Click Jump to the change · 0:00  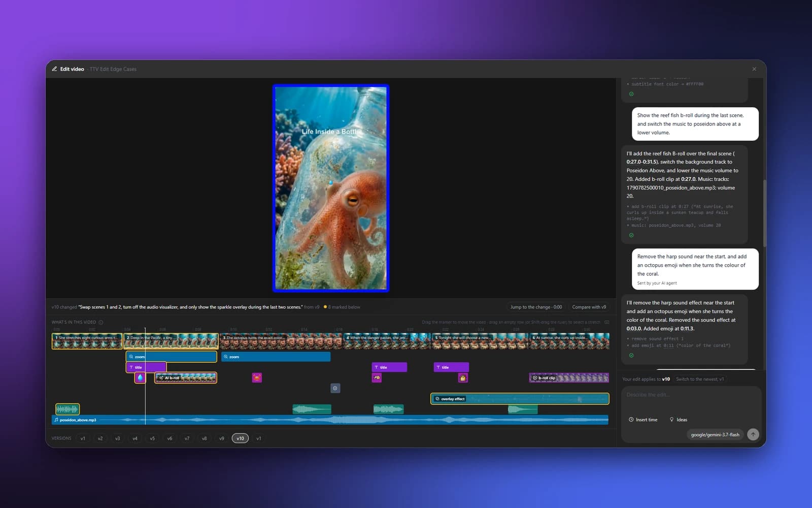point(536,307)
